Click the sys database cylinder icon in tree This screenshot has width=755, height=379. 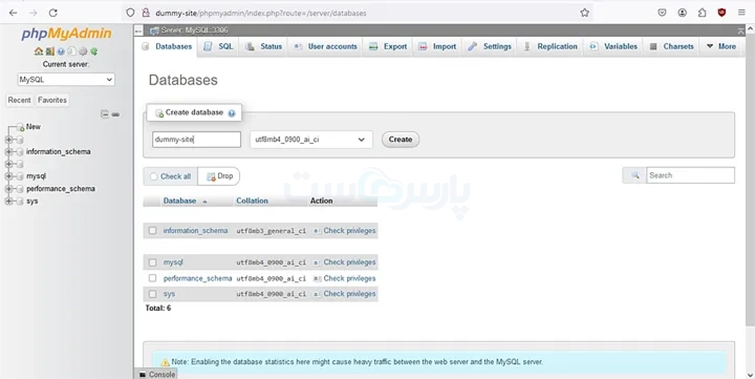20,201
